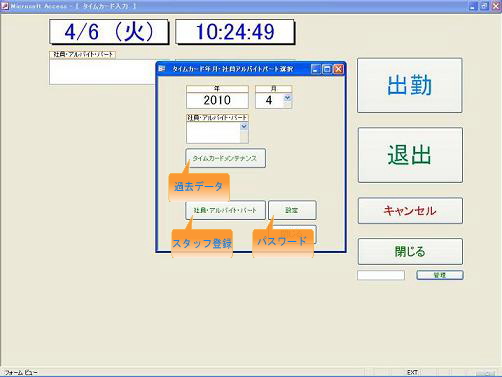The image size is (502, 377).
Task: Click the text field beside the 管理 button
Action: [x=381, y=275]
